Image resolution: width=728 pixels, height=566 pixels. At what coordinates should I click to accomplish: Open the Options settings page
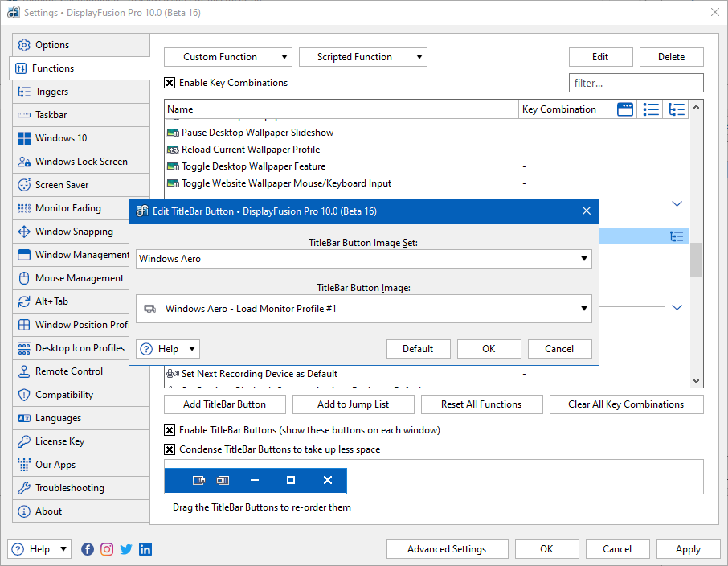click(x=81, y=45)
